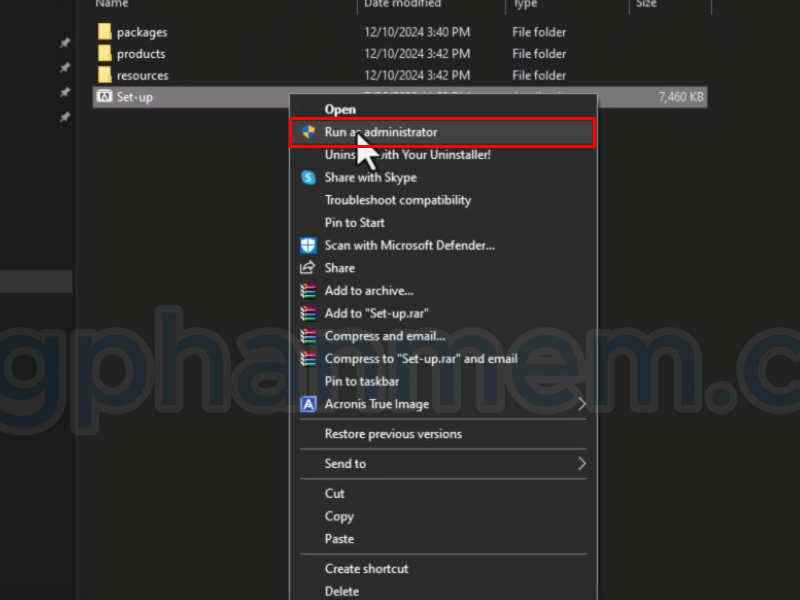Select Open from the context menu

click(x=340, y=109)
